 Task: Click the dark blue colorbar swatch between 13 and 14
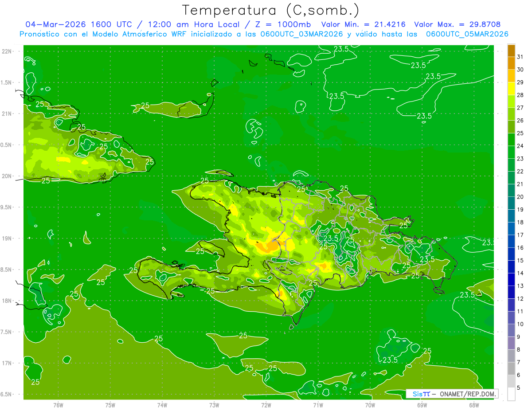(x=511, y=280)
